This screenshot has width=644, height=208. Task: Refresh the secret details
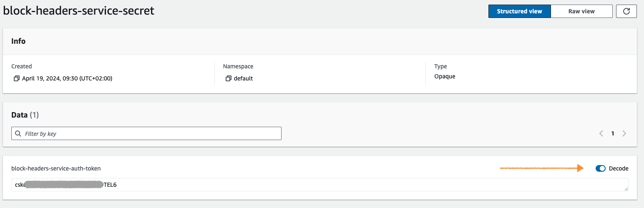tap(626, 11)
